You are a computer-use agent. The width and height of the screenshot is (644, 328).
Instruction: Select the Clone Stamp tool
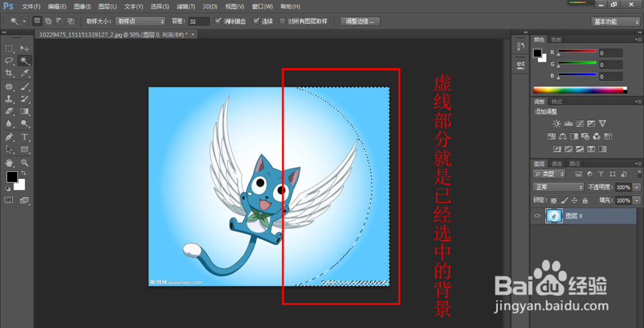[x=9, y=99]
